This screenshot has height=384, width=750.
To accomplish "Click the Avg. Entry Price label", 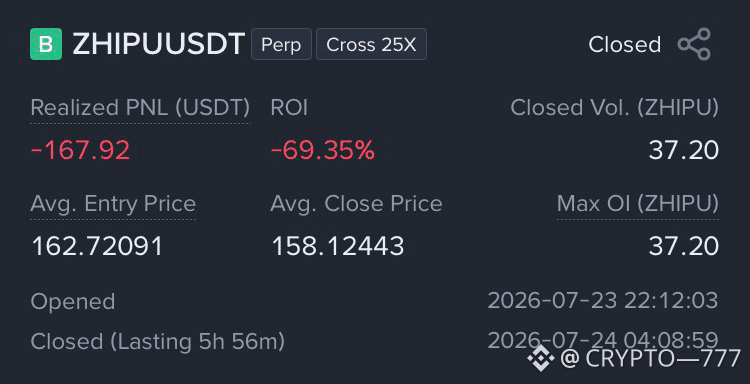I will point(113,204).
